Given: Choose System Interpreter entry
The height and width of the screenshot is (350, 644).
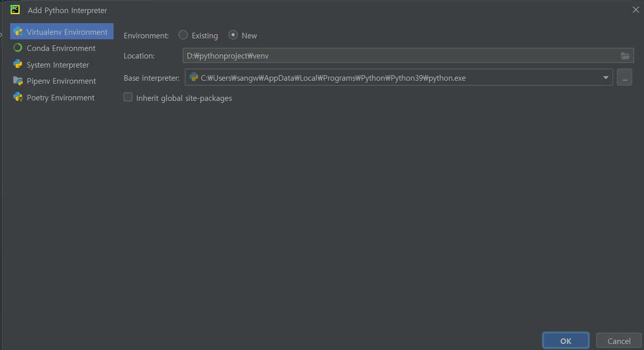Looking at the screenshot, I should click(x=58, y=65).
